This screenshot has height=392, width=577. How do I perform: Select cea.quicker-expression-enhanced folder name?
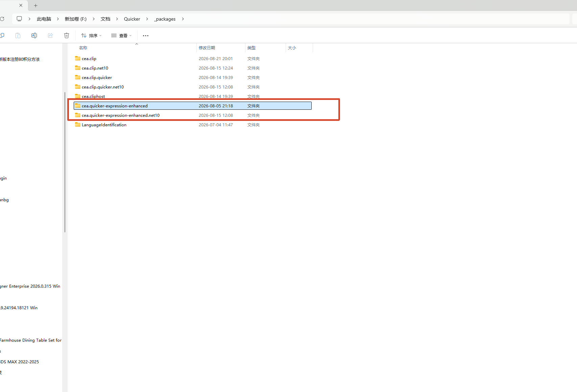[x=115, y=106]
